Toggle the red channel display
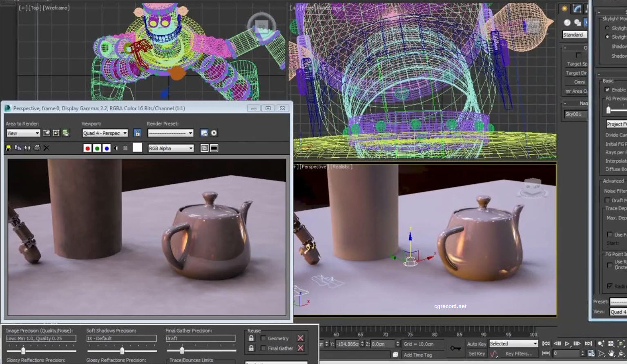This screenshot has width=627, height=364. [x=87, y=148]
